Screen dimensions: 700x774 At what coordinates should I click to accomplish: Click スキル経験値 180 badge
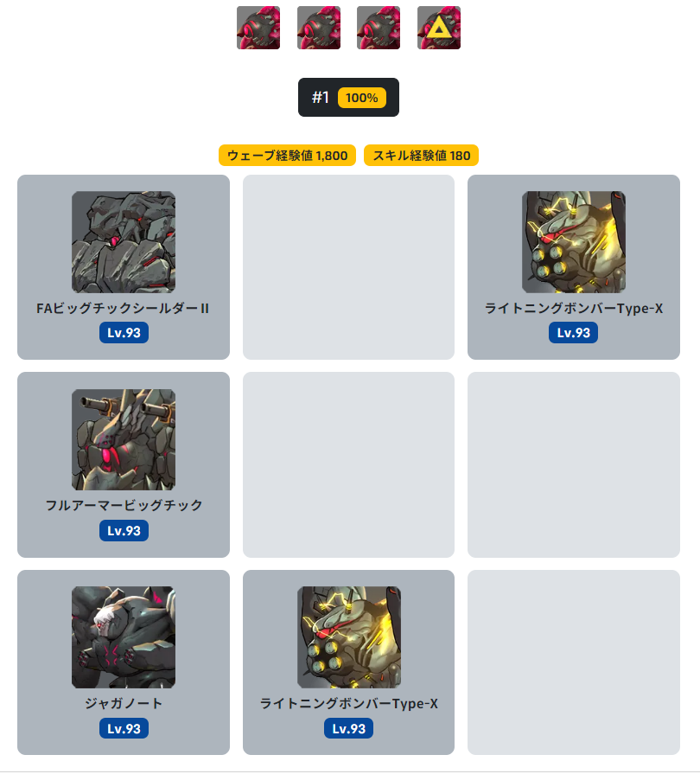pyautogui.click(x=421, y=156)
